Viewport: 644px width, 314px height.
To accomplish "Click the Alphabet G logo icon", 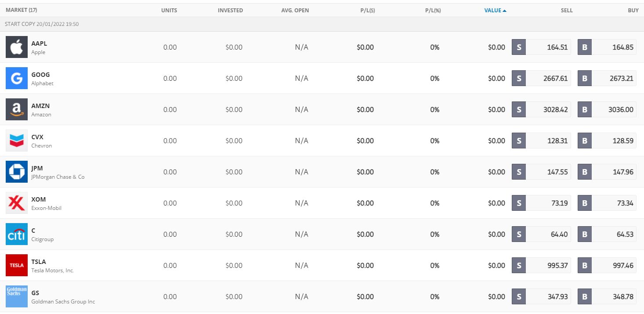I will [x=17, y=78].
